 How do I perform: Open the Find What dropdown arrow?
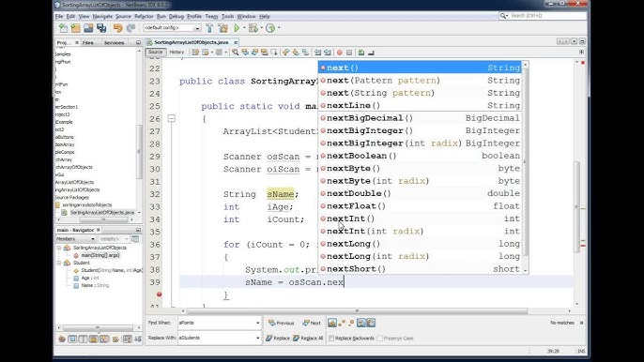(257, 323)
